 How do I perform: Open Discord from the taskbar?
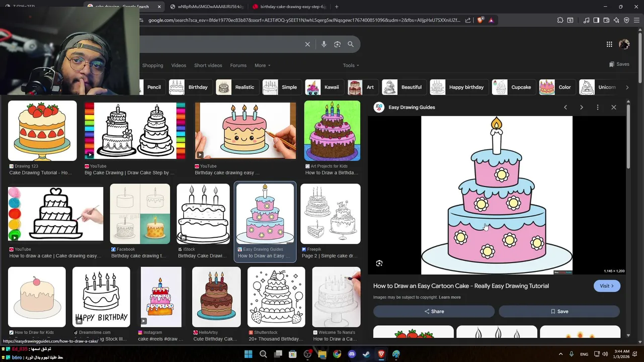coord(352,354)
